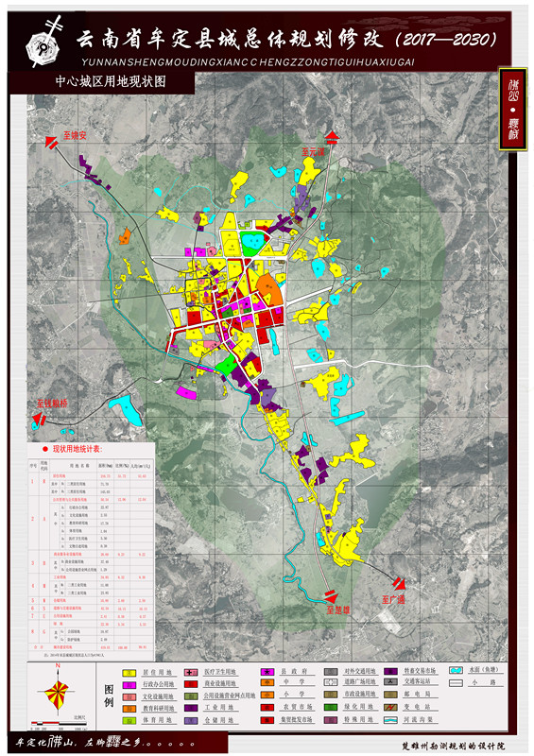Click the magenta 行政办公用地 legend swatch
534x756 pixels.
[129, 684]
